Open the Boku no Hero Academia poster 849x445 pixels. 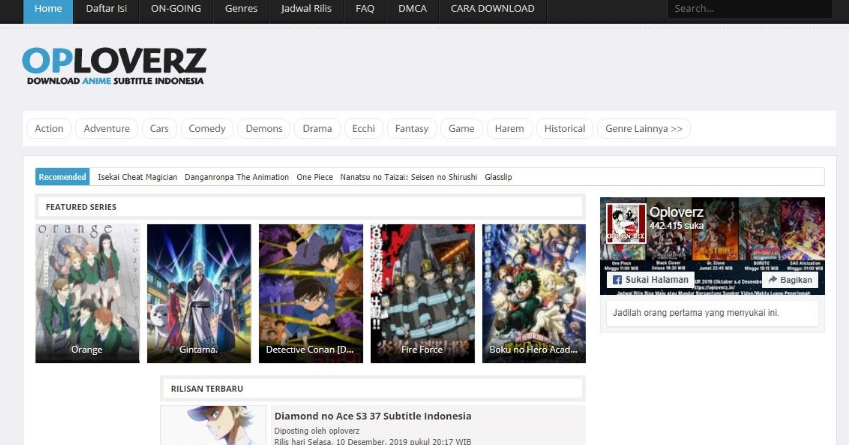point(533,292)
